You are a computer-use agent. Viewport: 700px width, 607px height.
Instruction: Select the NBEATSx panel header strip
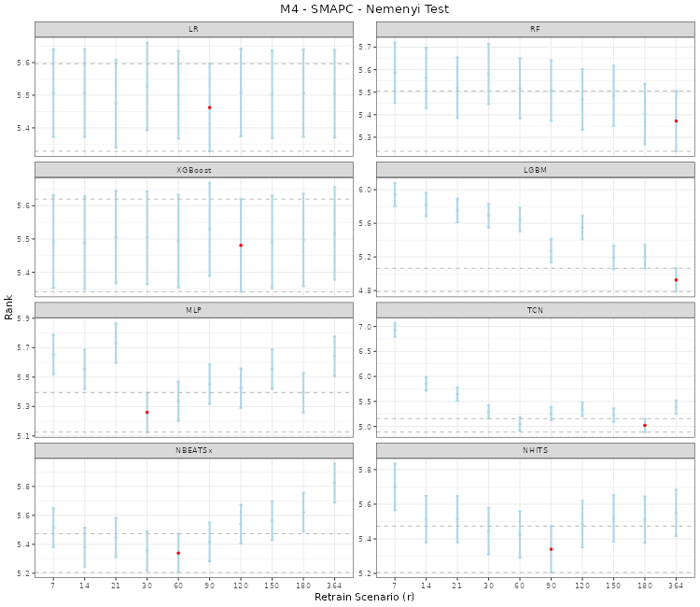[x=194, y=451]
